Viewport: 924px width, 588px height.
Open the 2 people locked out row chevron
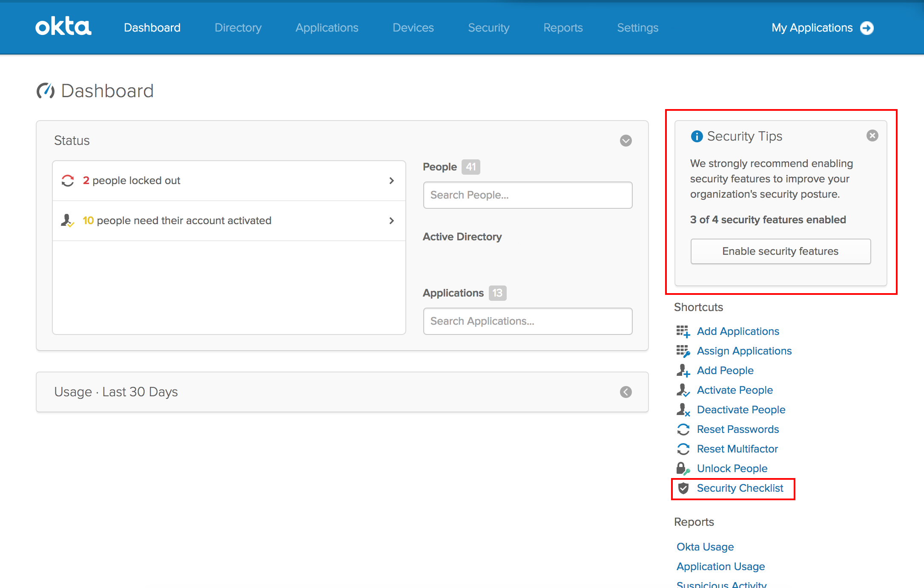tap(392, 181)
